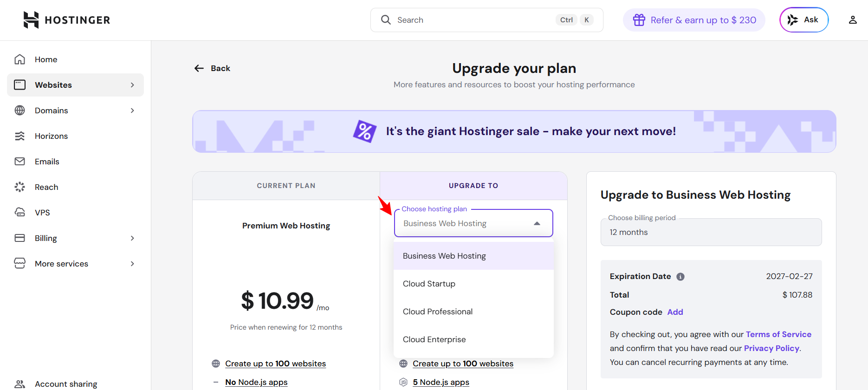This screenshot has width=868, height=390.
Task: Add a coupon code
Action: click(675, 312)
